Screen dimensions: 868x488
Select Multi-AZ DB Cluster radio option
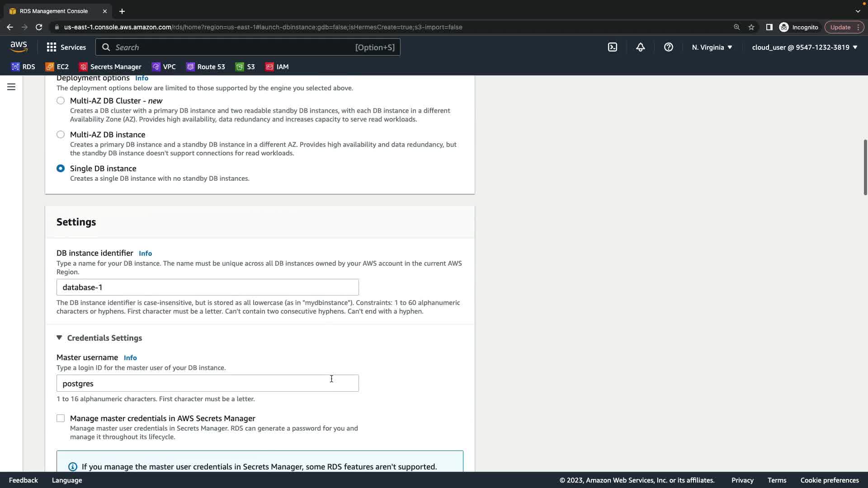pos(61,101)
